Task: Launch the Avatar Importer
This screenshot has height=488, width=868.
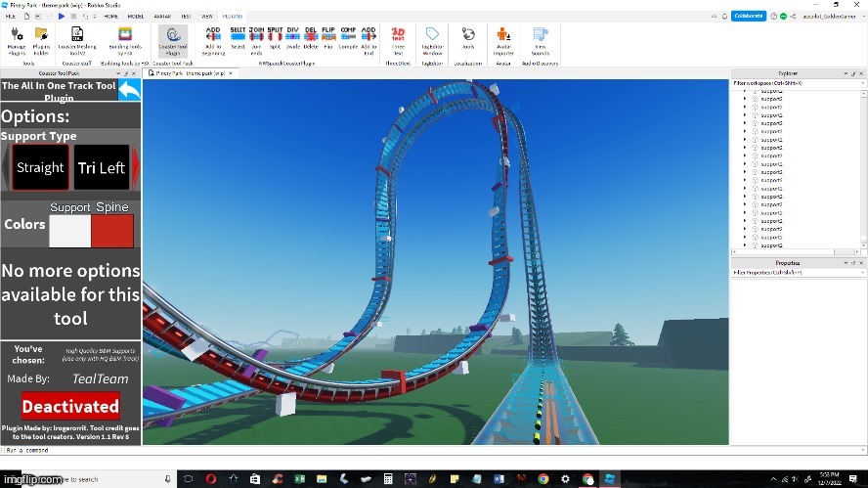Action: 503,41
